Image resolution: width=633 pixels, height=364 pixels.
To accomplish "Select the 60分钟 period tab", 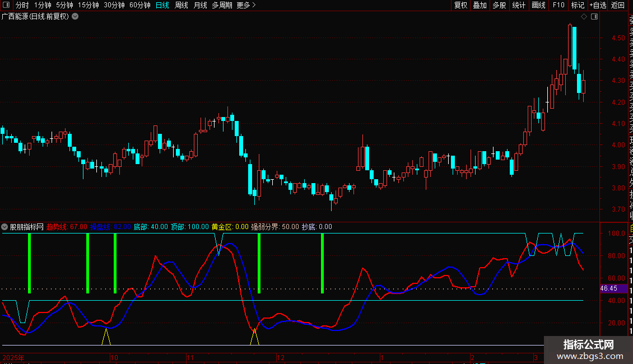I will 140,5.
